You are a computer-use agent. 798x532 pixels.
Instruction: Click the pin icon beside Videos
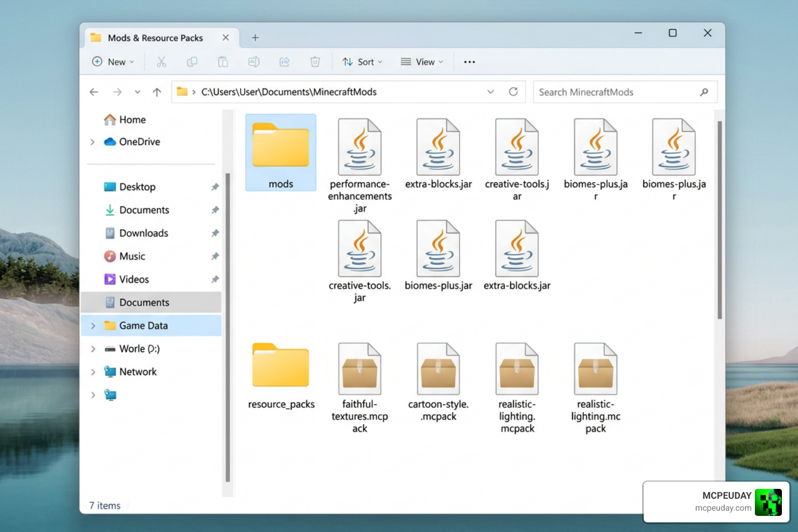click(215, 280)
